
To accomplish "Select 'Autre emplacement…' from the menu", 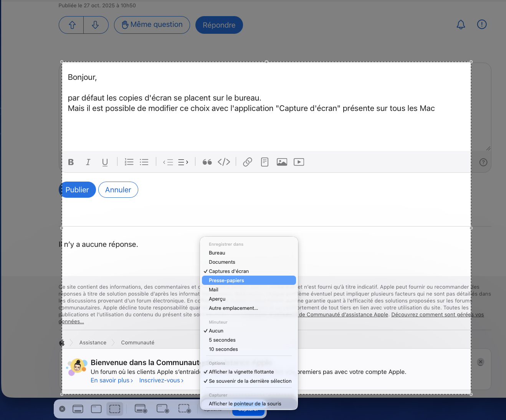I will coord(233,308).
